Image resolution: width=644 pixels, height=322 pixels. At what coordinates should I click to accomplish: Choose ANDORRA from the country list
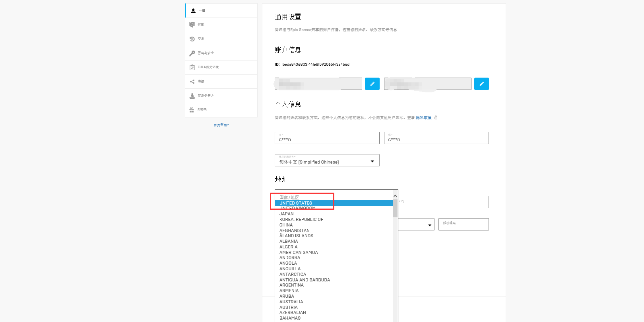[x=334, y=258]
